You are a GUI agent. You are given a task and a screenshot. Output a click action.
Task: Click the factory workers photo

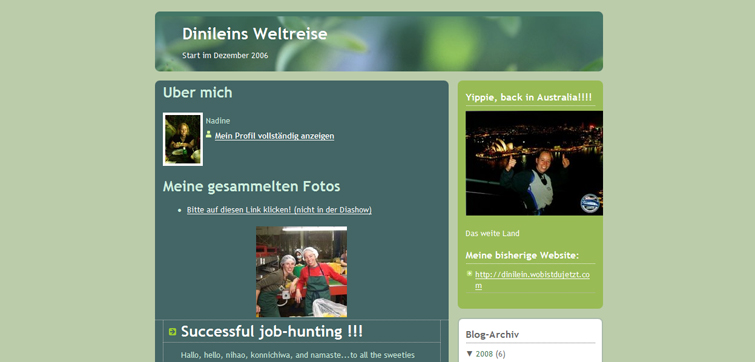(x=301, y=272)
